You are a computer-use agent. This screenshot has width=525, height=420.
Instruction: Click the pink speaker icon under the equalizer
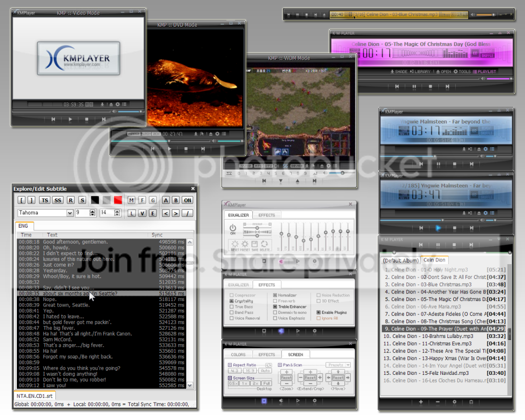(281, 261)
